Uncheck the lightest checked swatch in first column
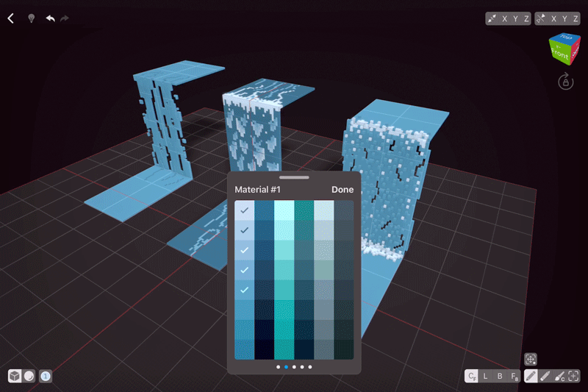The width and height of the screenshot is (588, 392). [245, 210]
